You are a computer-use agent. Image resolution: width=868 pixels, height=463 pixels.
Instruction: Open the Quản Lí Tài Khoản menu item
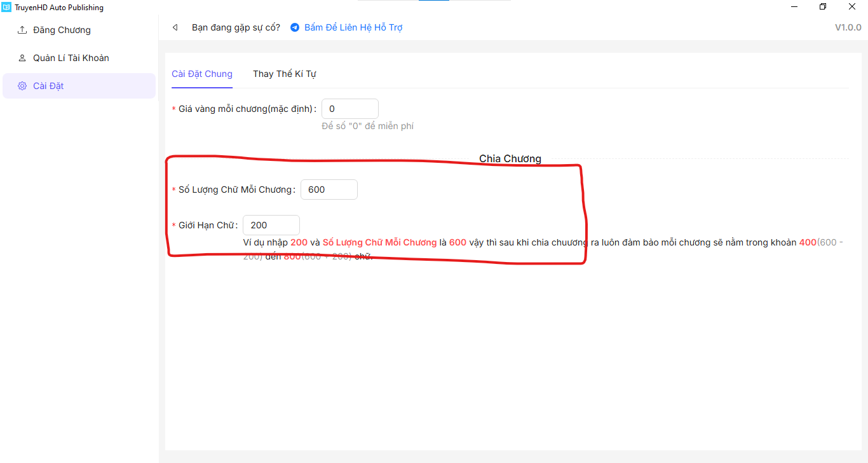pos(71,58)
